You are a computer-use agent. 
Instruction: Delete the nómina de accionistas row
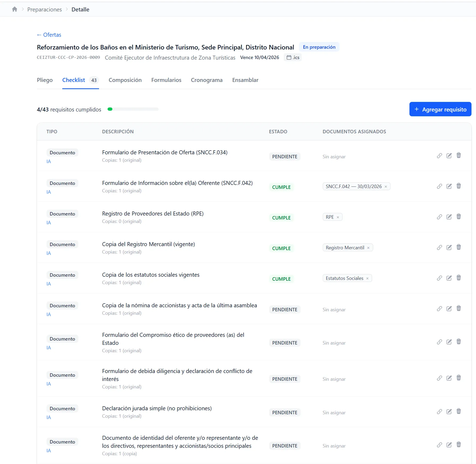459,308
